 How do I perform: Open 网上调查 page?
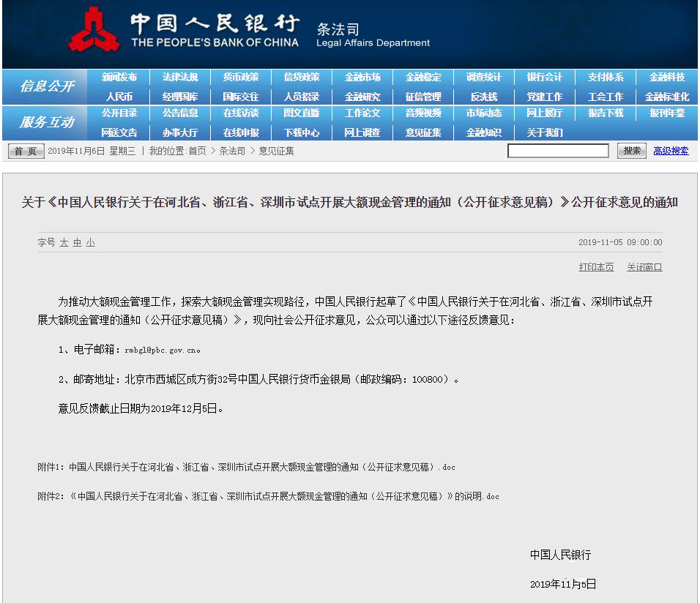[362, 132]
